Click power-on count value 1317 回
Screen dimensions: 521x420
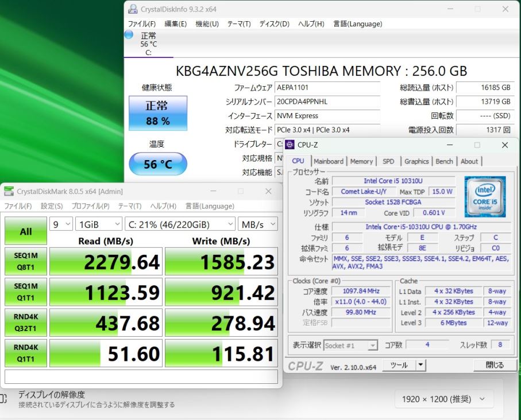point(485,130)
